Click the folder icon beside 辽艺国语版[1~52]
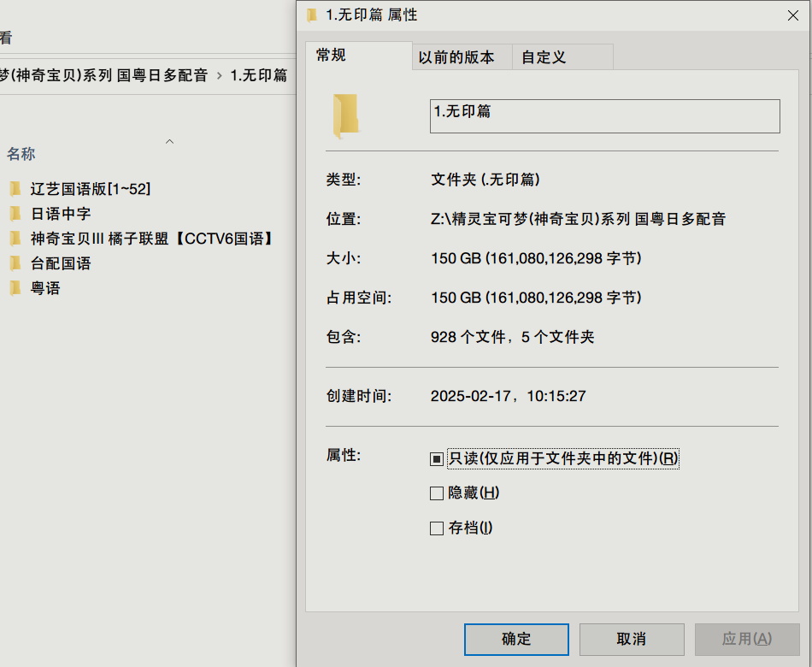 tap(15, 188)
